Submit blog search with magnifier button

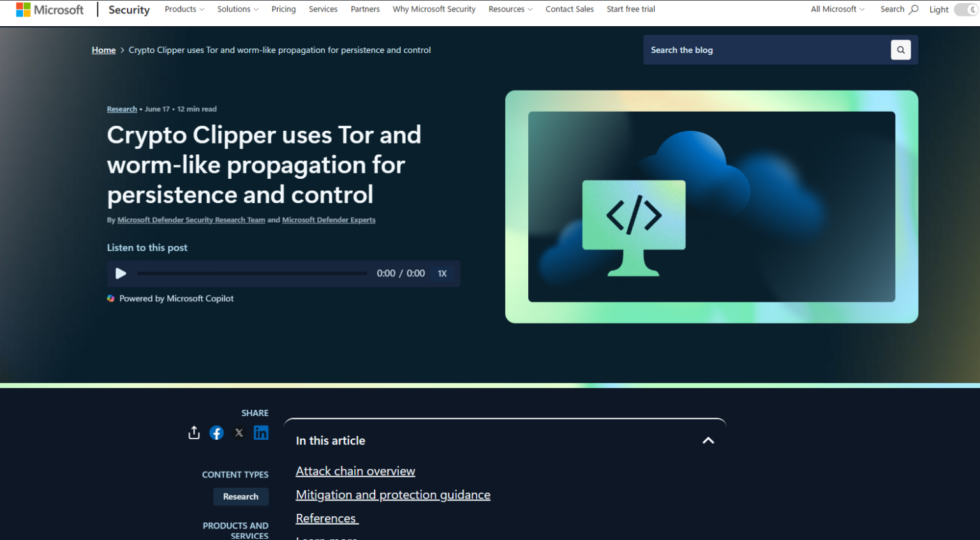point(901,50)
